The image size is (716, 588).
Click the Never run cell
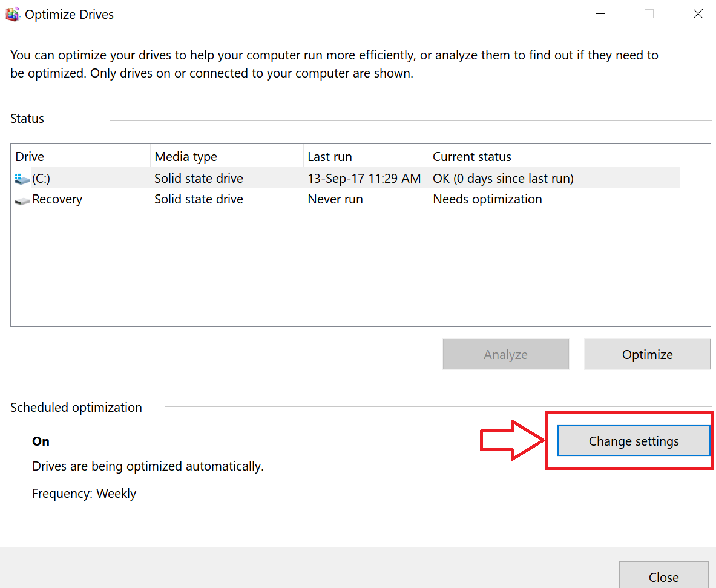pos(335,199)
